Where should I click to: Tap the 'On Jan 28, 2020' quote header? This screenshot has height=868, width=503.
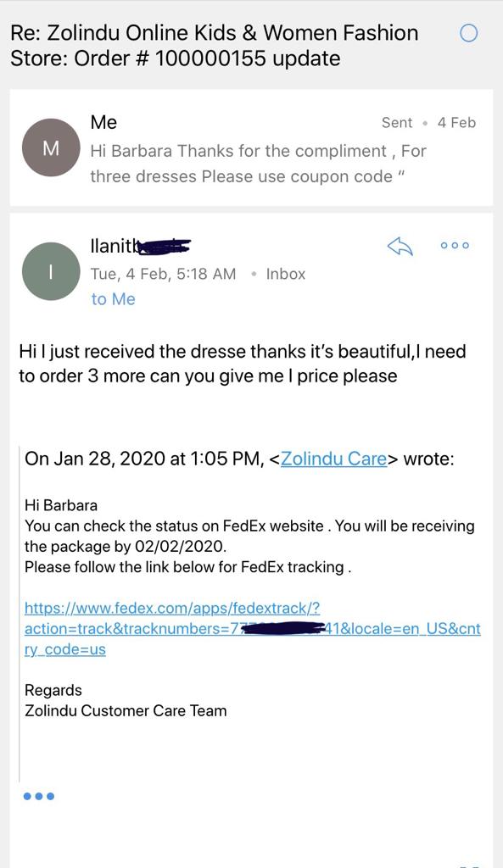[x=239, y=459]
